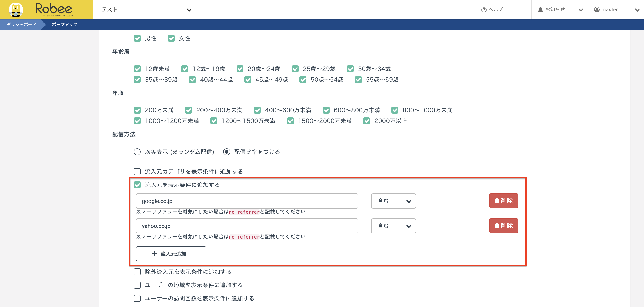644x307 pixels.
Task: Go to ダッシュボード breadcrumb
Action: (x=22, y=25)
